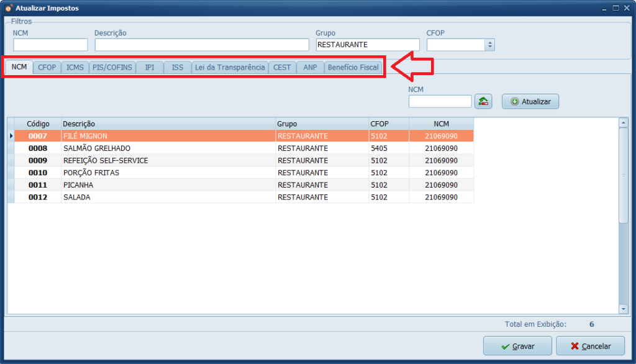Click the NCM filter input field
Viewport: 636px width, 364px height.
tap(50, 45)
